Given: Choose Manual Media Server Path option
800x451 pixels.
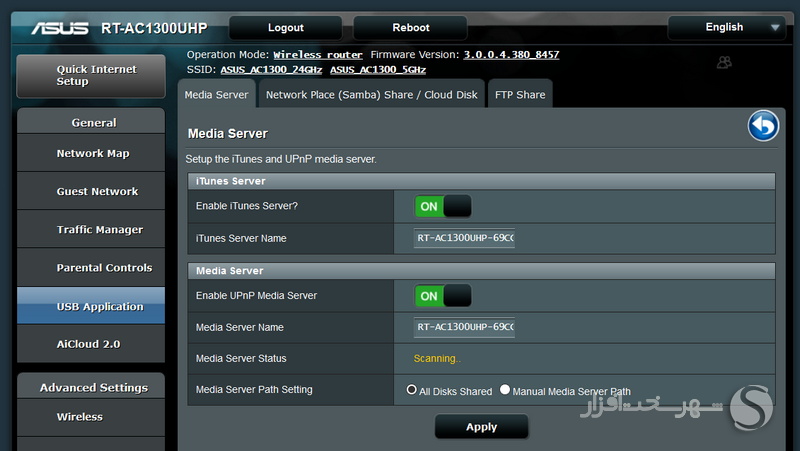Looking at the screenshot, I should pos(505,390).
